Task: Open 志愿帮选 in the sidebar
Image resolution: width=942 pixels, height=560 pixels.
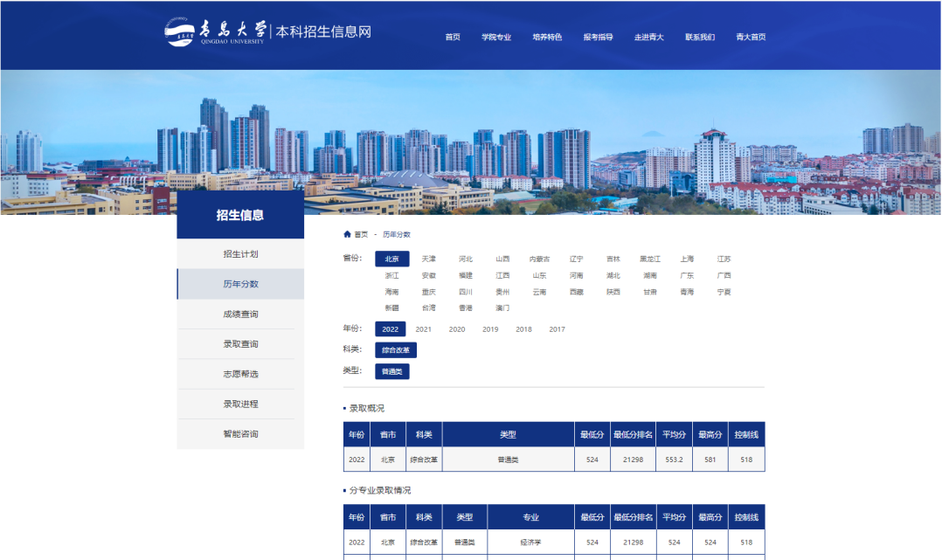Action: click(x=239, y=373)
